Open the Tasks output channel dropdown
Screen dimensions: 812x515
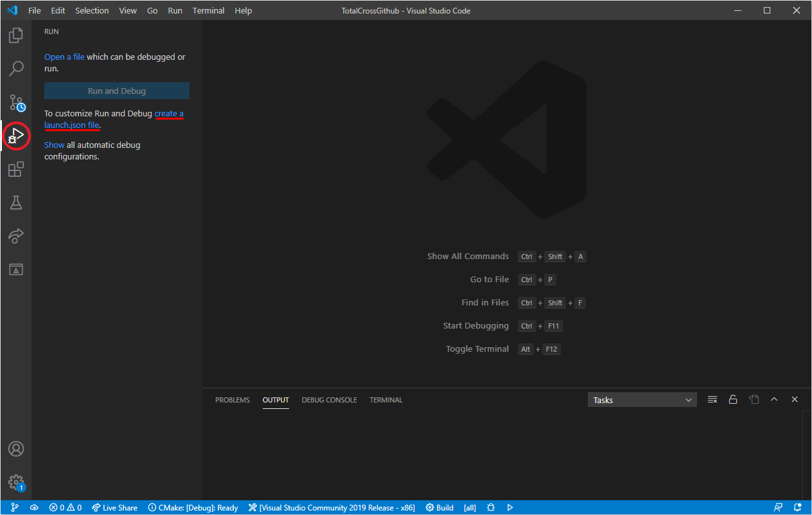coord(642,400)
